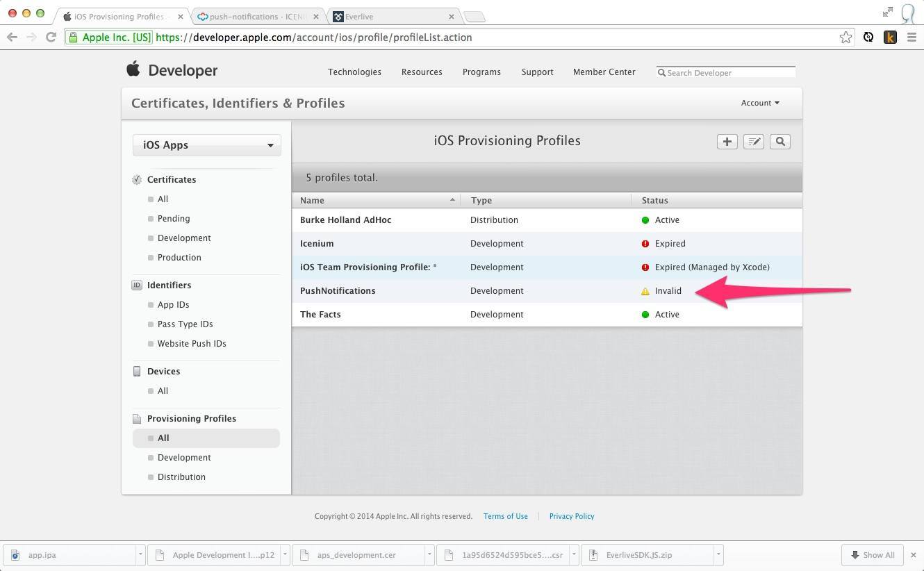Switch to the push-notifications browser tab
The width and height of the screenshot is (924, 571).
coord(257,17)
